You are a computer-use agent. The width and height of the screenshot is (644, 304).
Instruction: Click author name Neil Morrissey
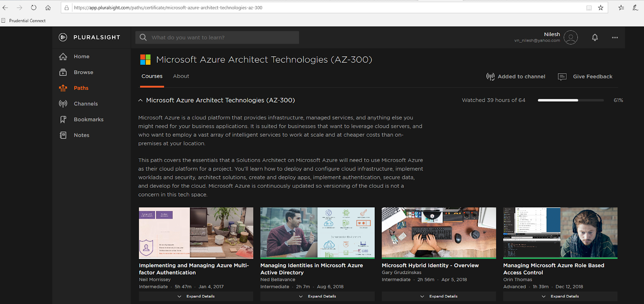tap(155, 279)
